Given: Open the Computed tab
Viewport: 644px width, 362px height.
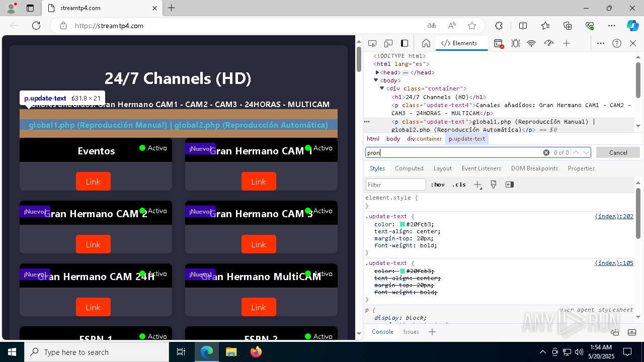Looking at the screenshot, I should coord(409,168).
